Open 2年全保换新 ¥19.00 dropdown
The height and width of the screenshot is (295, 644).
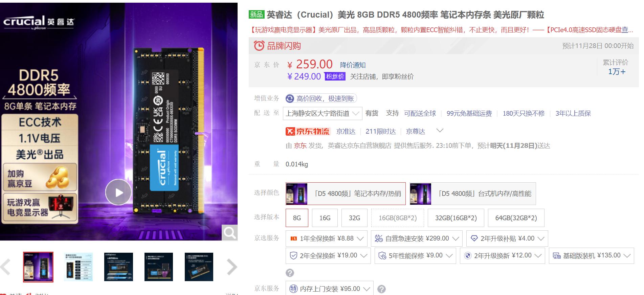click(x=328, y=255)
